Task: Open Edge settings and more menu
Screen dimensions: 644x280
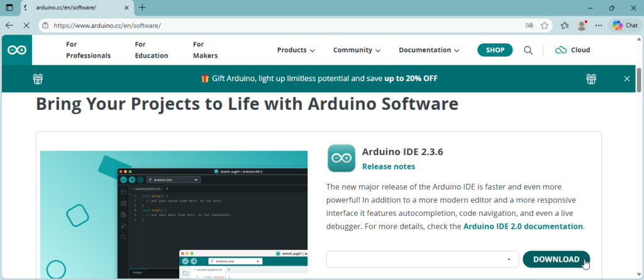Action: tap(599, 25)
